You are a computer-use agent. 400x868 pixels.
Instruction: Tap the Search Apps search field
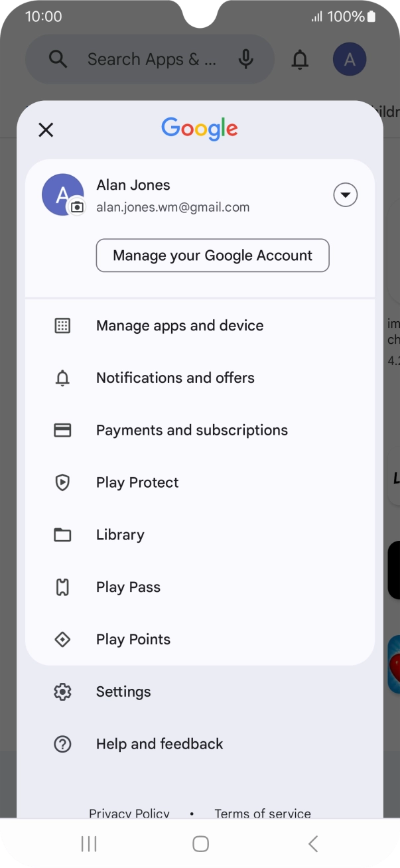[151, 60]
